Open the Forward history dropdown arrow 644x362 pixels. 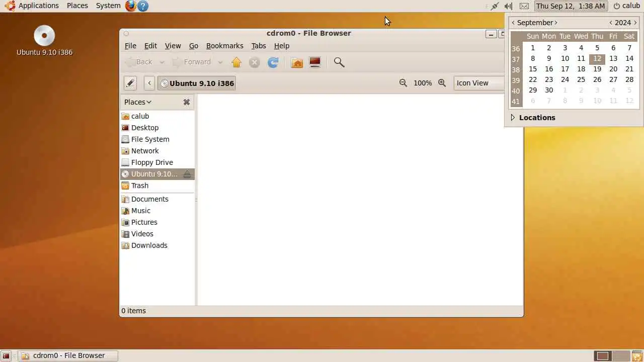(220, 62)
